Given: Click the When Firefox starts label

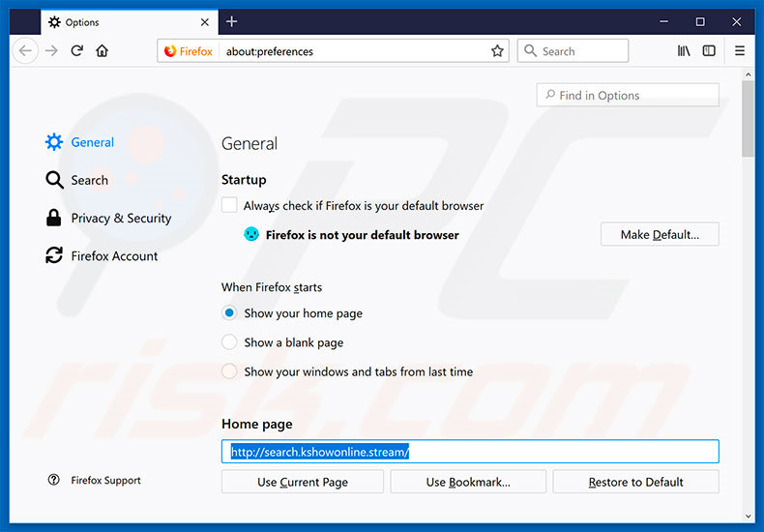Looking at the screenshot, I should (x=272, y=287).
